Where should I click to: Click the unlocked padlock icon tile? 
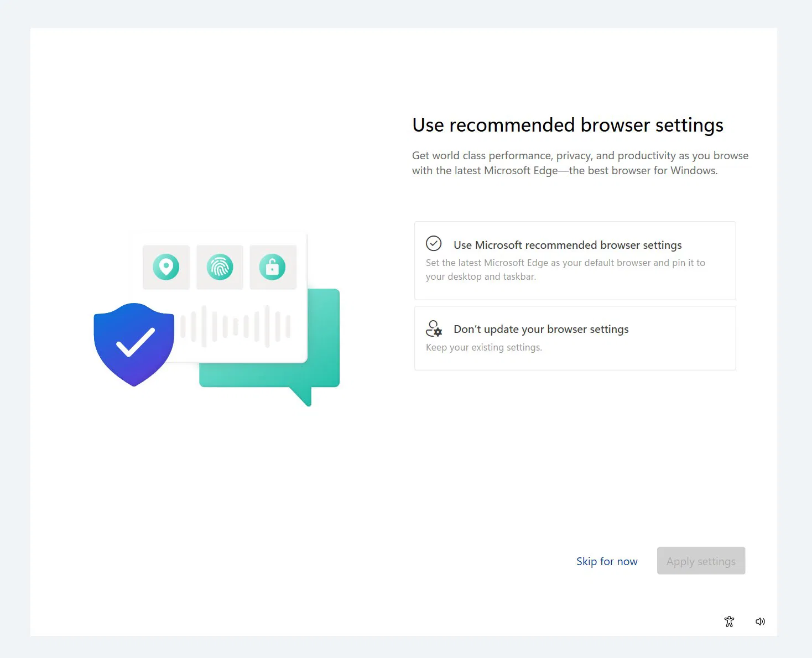tap(273, 267)
